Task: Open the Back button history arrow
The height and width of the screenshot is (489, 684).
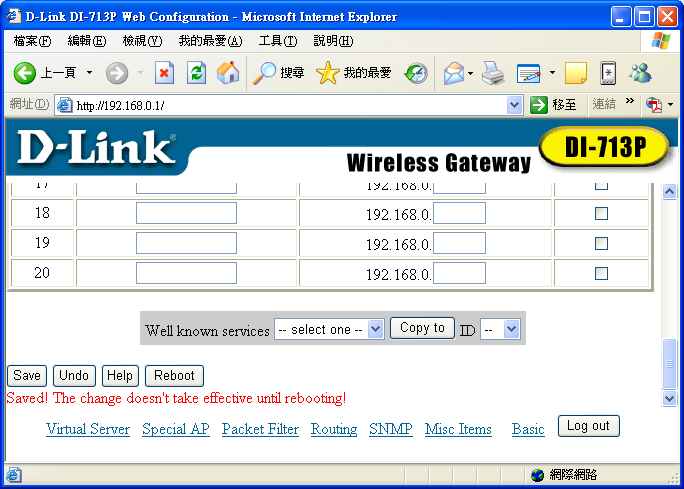Action: click(89, 72)
